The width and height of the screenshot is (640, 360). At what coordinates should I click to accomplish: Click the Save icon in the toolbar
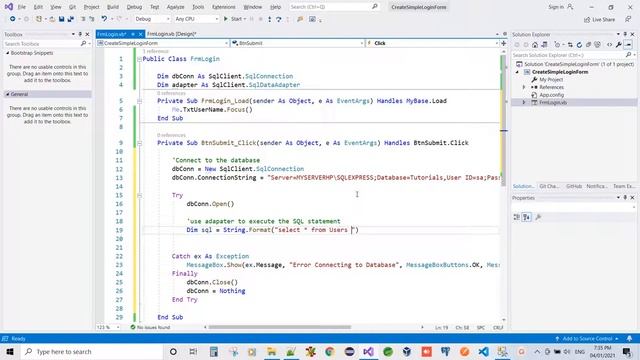click(x=62, y=19)
